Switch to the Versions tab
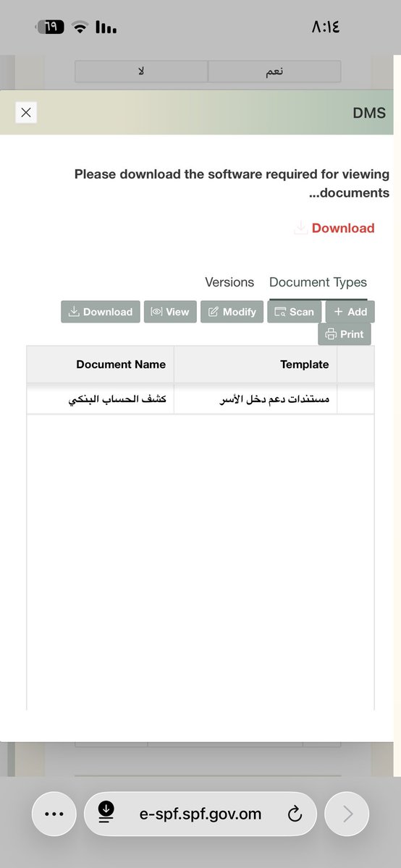 (x=229, y=282)
